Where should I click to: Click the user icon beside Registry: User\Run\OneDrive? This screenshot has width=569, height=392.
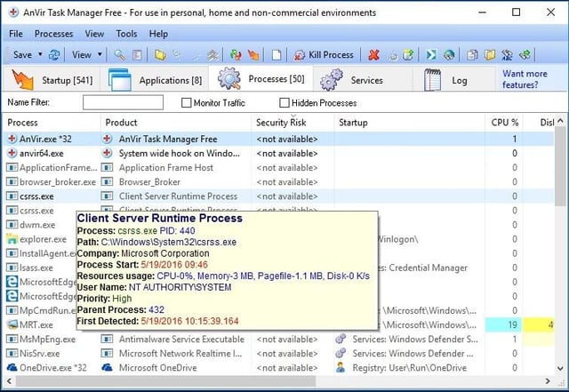(341, 367)
